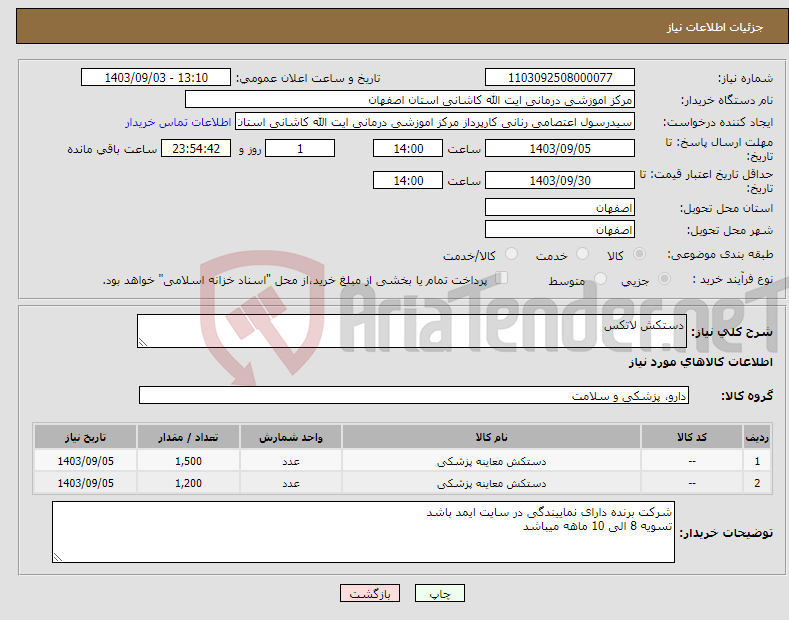Click the توضیحات خریدار buyer notes textarea
The height and width of the screenshot is (620, 789).
[363, 532]
